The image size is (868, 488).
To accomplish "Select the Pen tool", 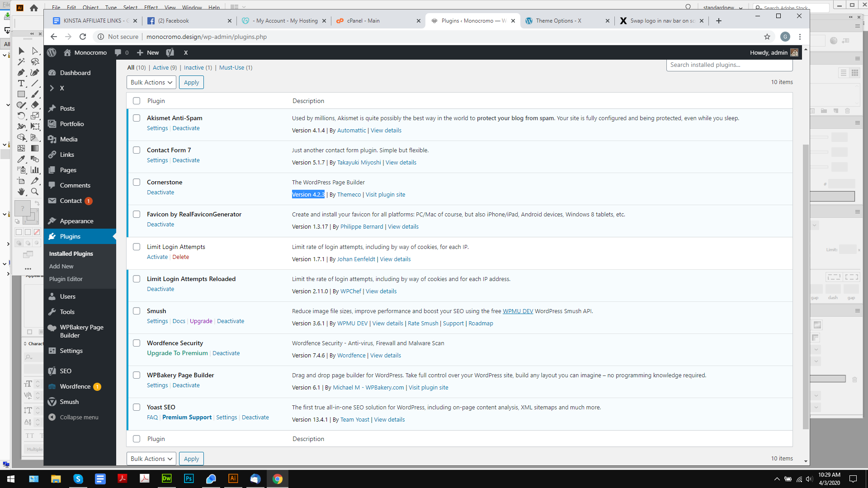I will [x=21, y=73].
